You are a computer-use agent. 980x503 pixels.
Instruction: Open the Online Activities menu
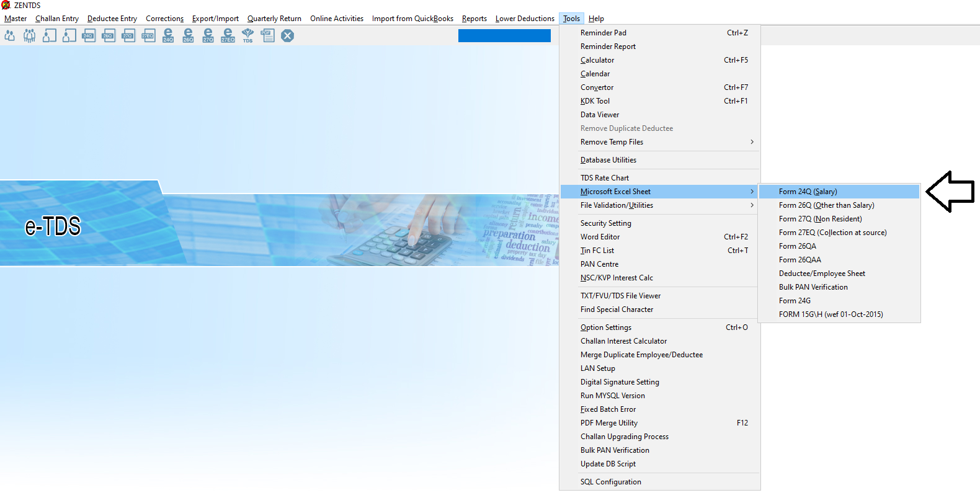pos(337,19)
